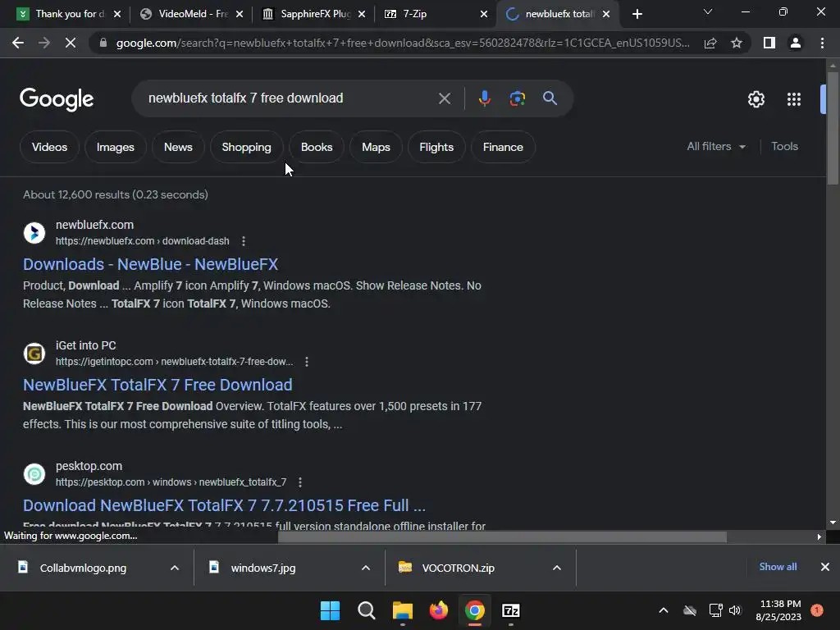Open the notification center badge

click(817, 610)
